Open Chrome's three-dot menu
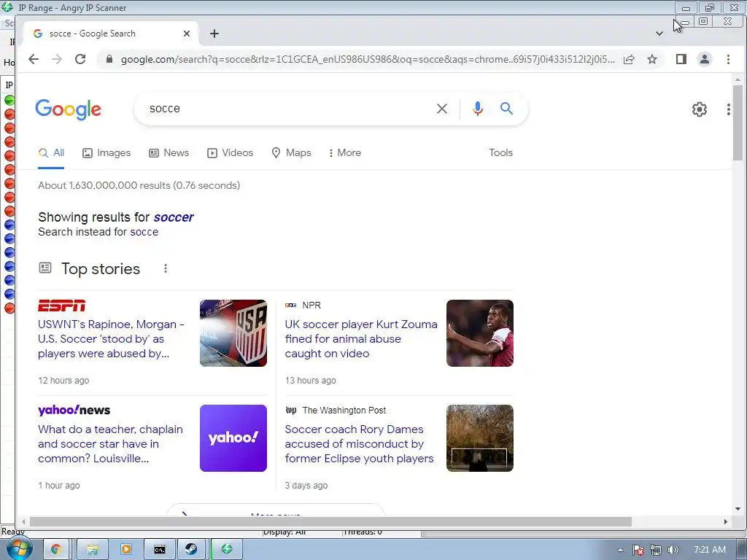Viewport: 747px width, 560px height. point(728,59)
